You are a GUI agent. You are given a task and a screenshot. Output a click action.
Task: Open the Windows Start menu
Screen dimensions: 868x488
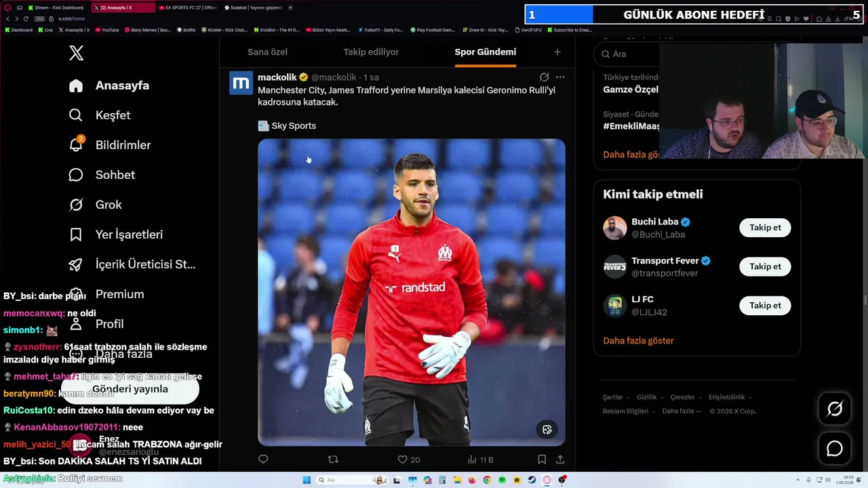307,480
